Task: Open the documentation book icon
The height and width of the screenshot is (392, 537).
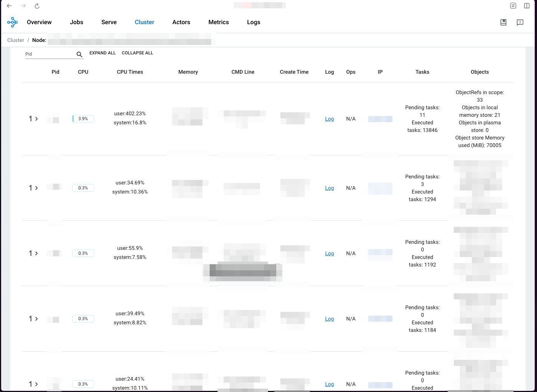Action: tap(503, 22)
